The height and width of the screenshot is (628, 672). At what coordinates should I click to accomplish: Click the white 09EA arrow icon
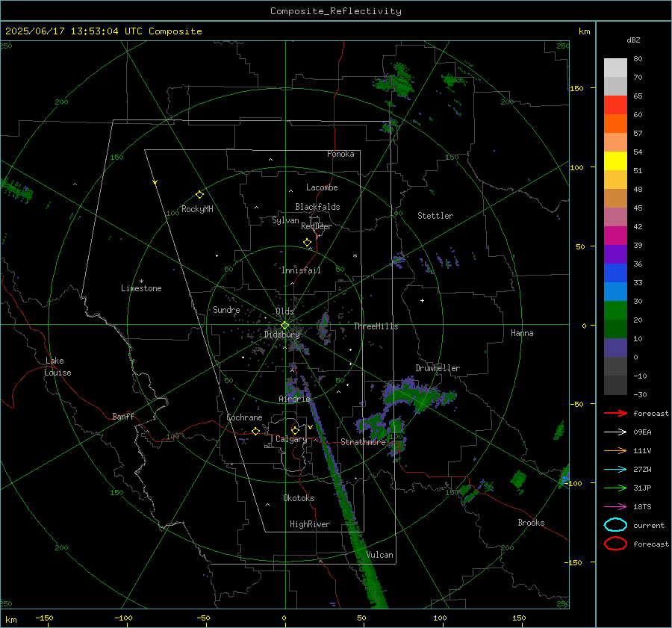click(615, 432)
